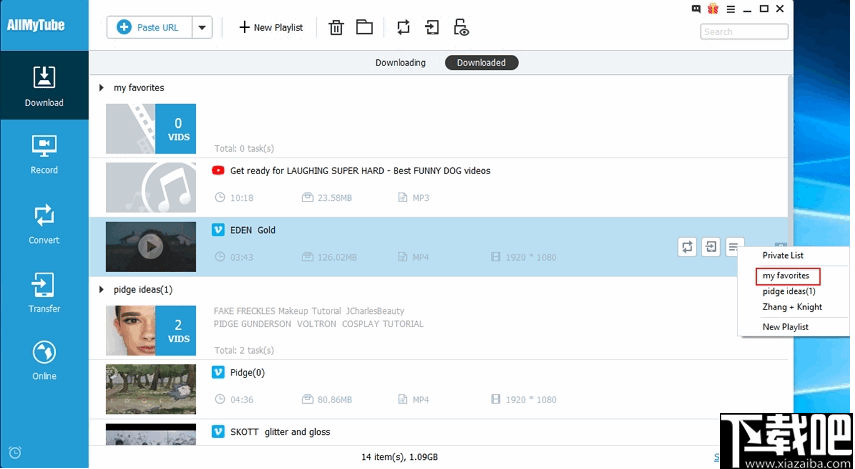
Task: Click the 'PIDGE GUNDERSON VOLTRON COSPLAY TUTORIAL' text
Action: [318, 323]
